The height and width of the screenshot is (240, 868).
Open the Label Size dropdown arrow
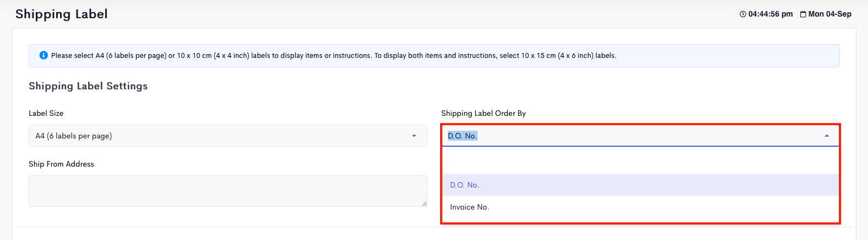pyautogui.click(x=414, y=136)
